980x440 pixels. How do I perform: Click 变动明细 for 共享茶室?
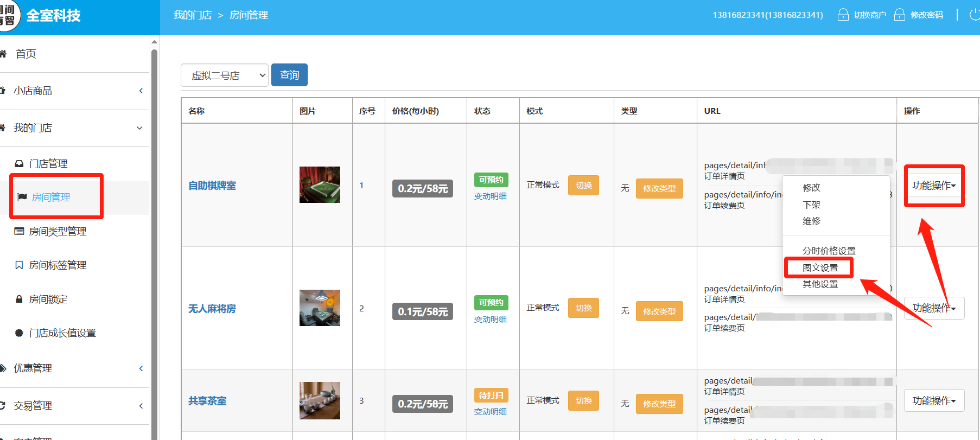pyautogui.click(x=491, y=412)
